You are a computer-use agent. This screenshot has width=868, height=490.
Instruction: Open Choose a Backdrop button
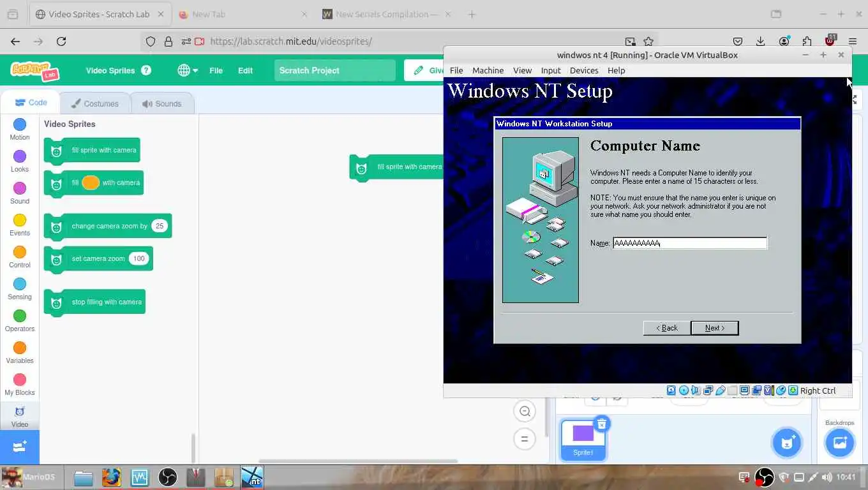[839, 443]
